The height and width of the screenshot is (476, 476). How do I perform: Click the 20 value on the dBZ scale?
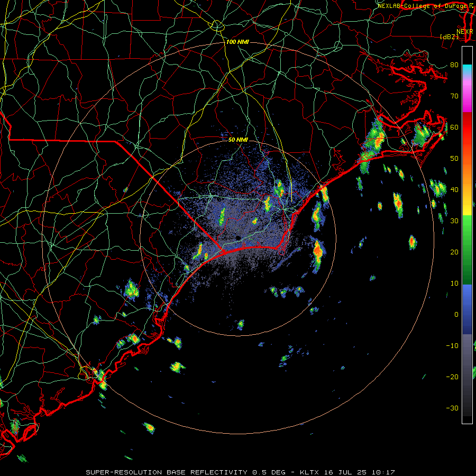coord(454,252)
